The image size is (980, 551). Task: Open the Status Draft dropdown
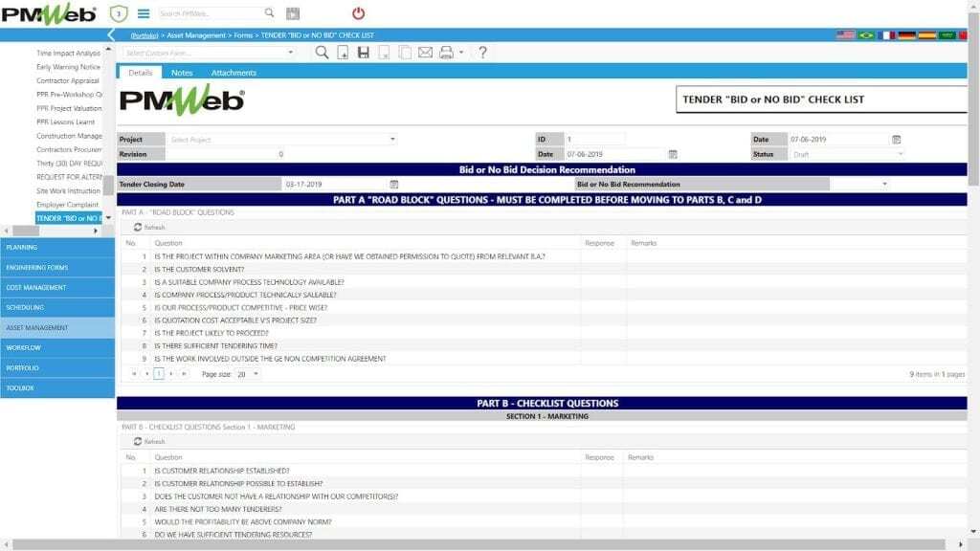point(900,154)
